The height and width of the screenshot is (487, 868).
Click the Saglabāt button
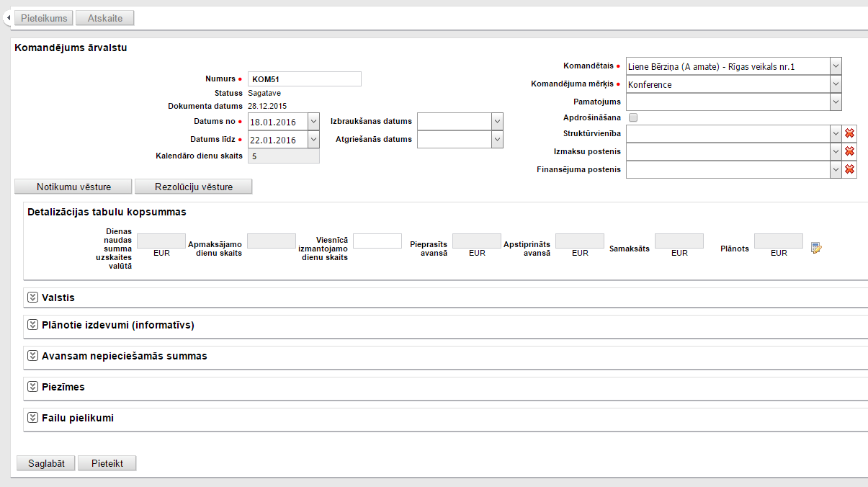coord(46,463)
